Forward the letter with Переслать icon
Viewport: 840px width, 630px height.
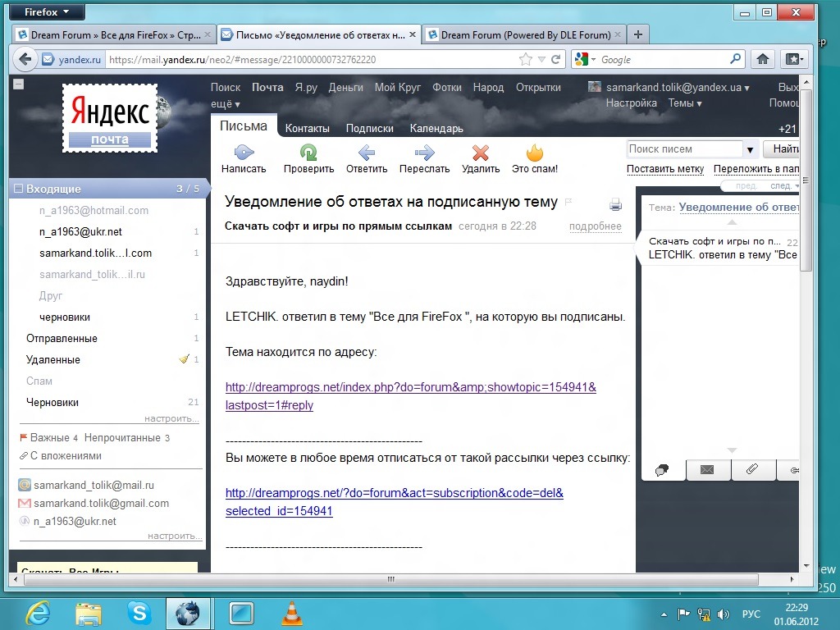click(424, 153)
